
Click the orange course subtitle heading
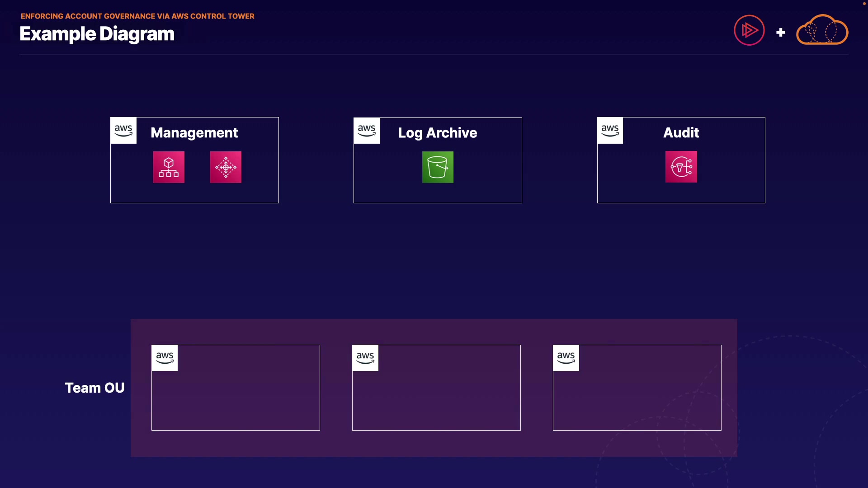coord(137,16)
